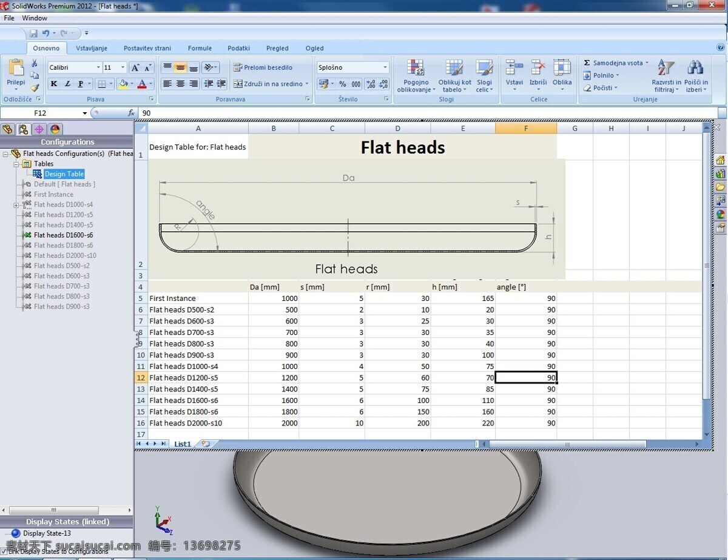Toggle Prelomi besedilo wrap text
This screenshot has width=728, height=560.
pos(263,67)
